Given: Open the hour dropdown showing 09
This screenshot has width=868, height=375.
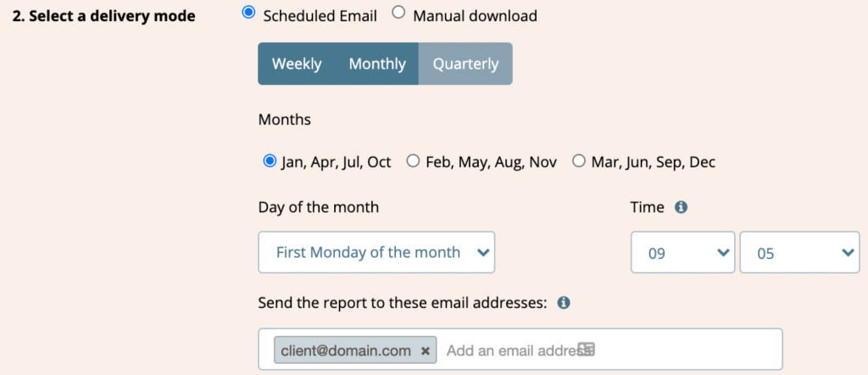Looking at the screenshot, I should [682, 253].
